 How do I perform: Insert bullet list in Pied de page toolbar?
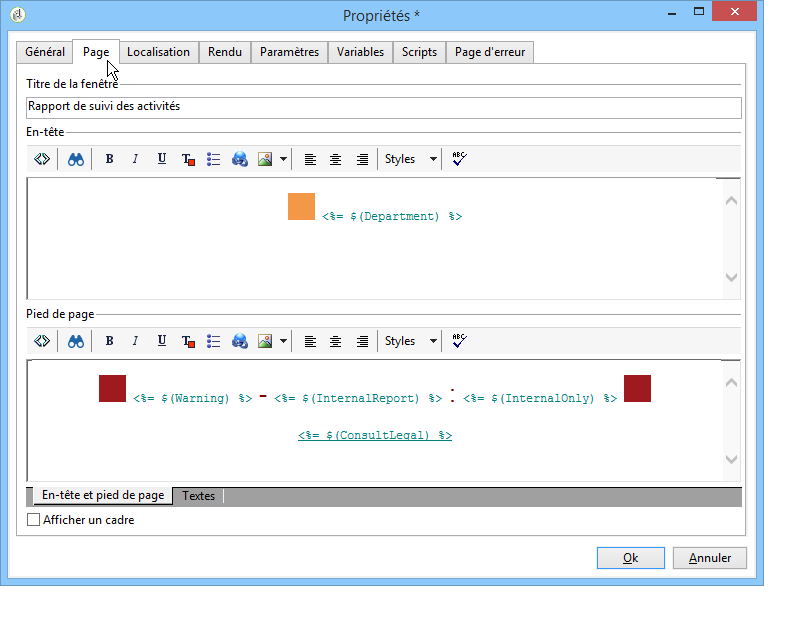point(214,341)
